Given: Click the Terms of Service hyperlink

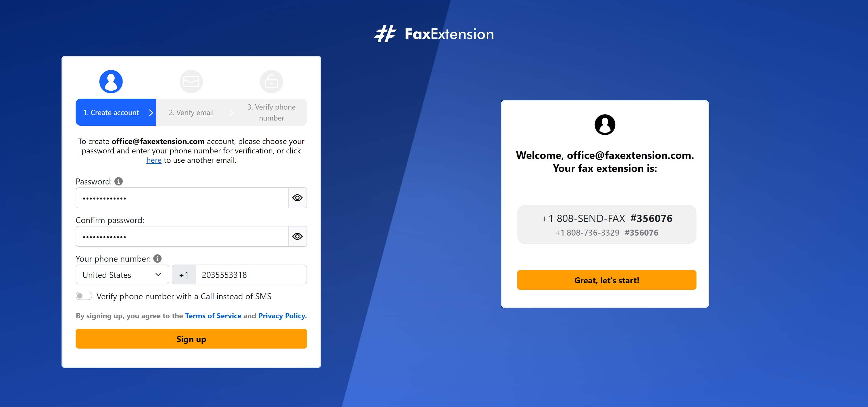Looking at the screenshot, I should tap(213, 316).
